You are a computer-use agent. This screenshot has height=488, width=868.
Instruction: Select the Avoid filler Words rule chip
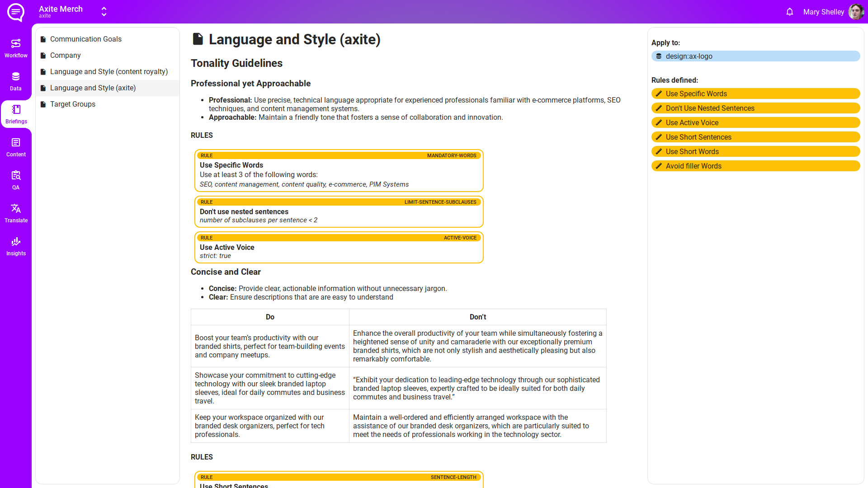point(755,166)
